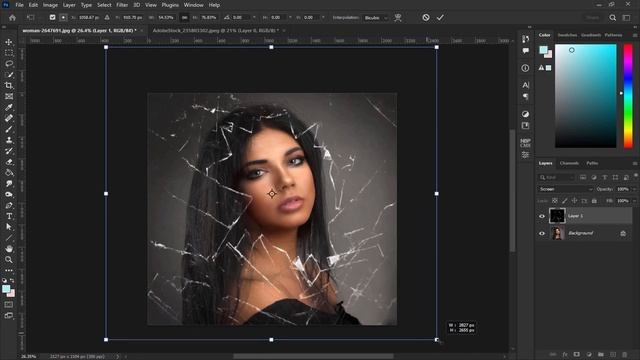Open the Screen blend mode dropdown
Image resolution: width=640 pixels, height=360 pixels.
click(565, 189)
